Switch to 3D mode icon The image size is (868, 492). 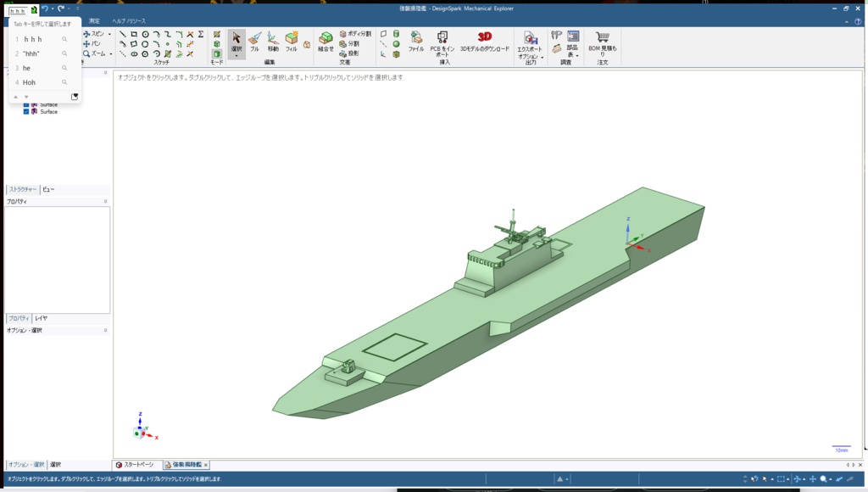point(217,54)
